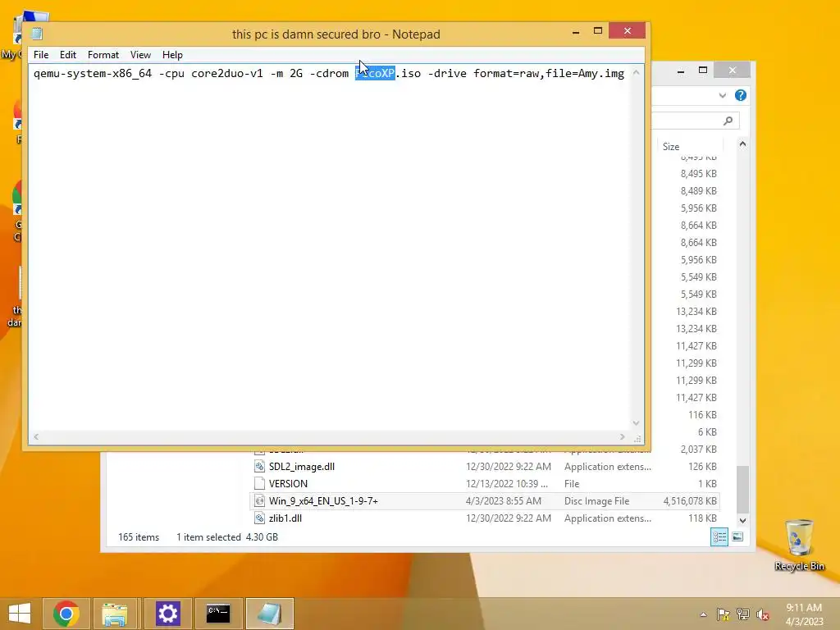Click the 4/3/2023 8:55 AM date cell
This screenshot has width=840, height=630.
coord(504,501)
